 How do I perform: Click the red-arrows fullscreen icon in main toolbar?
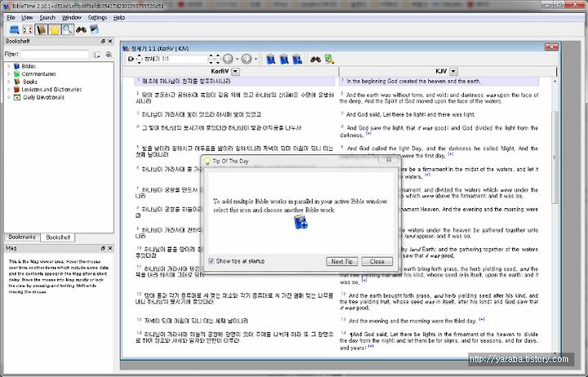[28, 29]
